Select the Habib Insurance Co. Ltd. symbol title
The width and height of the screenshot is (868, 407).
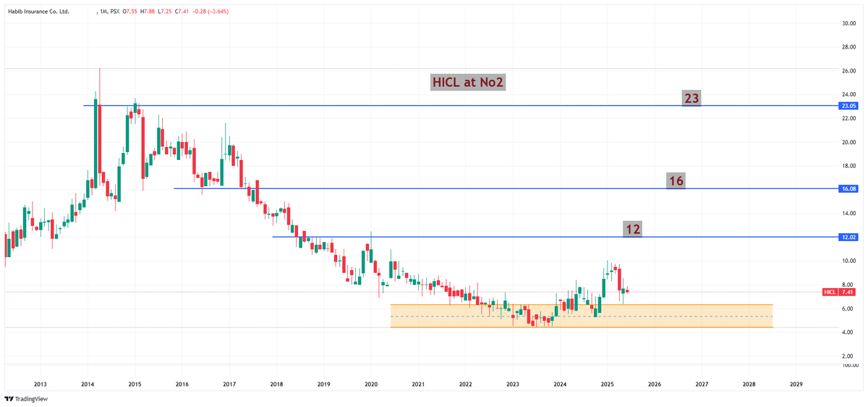pos(38,12)
